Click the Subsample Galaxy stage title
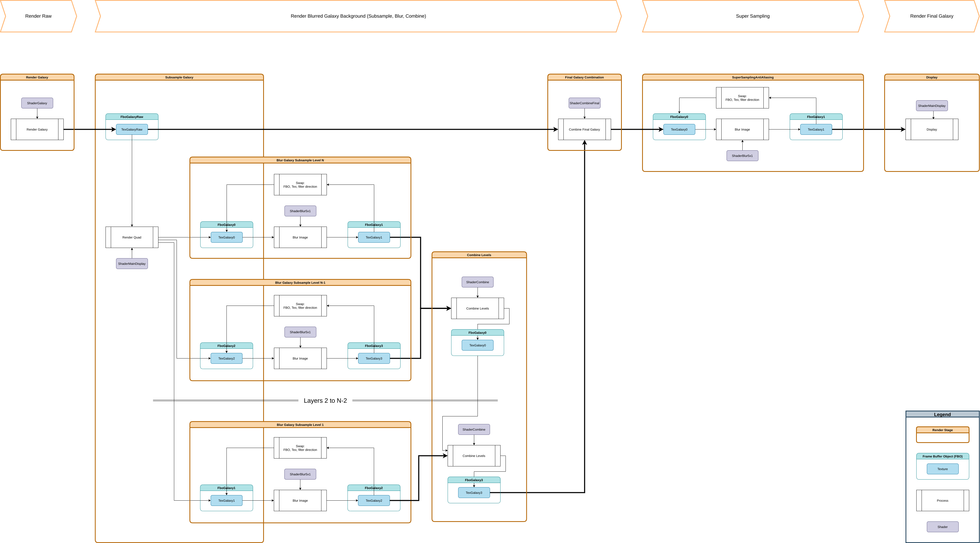The height and width of the screenshot is (543, 980). tap(179, 77)
